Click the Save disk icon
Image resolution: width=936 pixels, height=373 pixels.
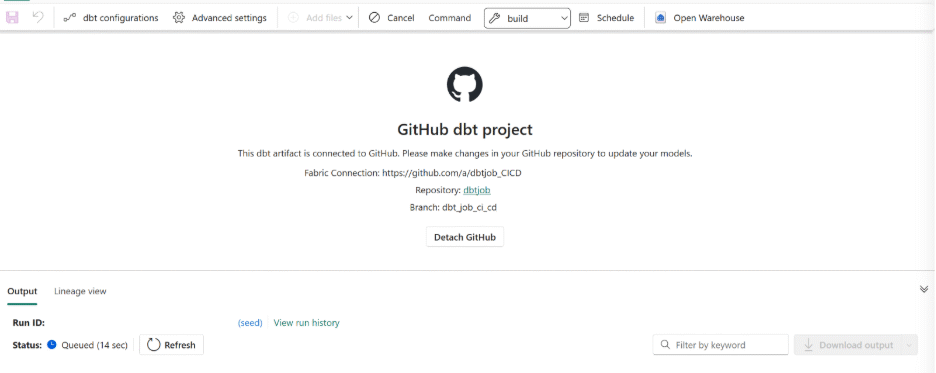(13, 18)
